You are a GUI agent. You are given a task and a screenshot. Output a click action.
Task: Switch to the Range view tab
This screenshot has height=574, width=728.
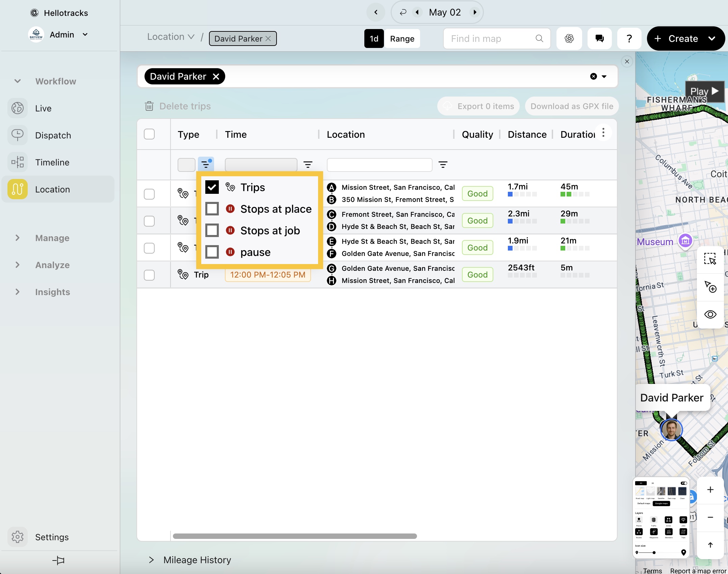[x=402, y=38]
